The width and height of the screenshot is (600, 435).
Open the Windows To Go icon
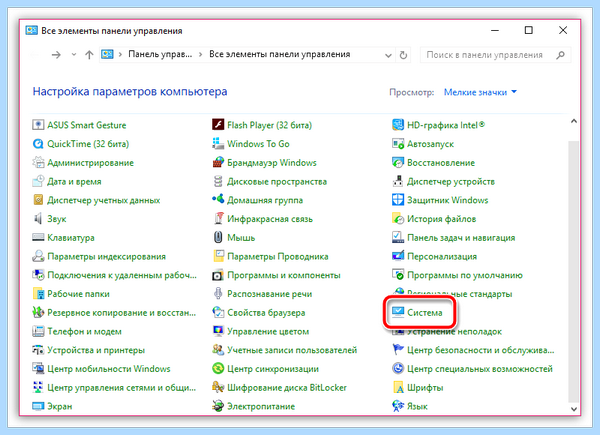tap(218, 144)
